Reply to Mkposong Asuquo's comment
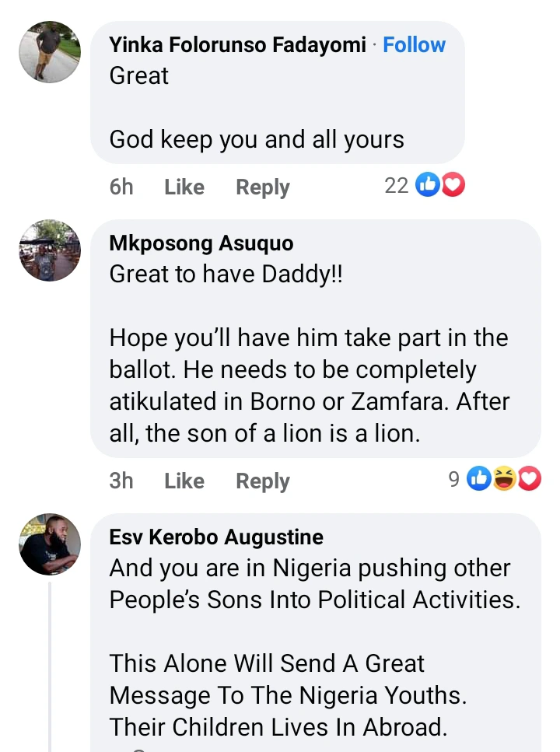 263,481
